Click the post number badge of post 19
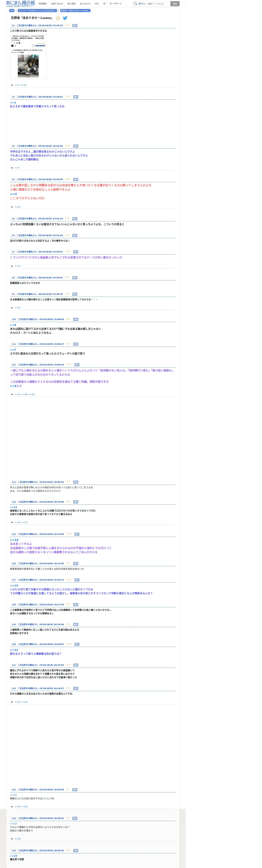The height and width of the screenshot is (868, 262). pyautogui.click(x=13, y=625)
